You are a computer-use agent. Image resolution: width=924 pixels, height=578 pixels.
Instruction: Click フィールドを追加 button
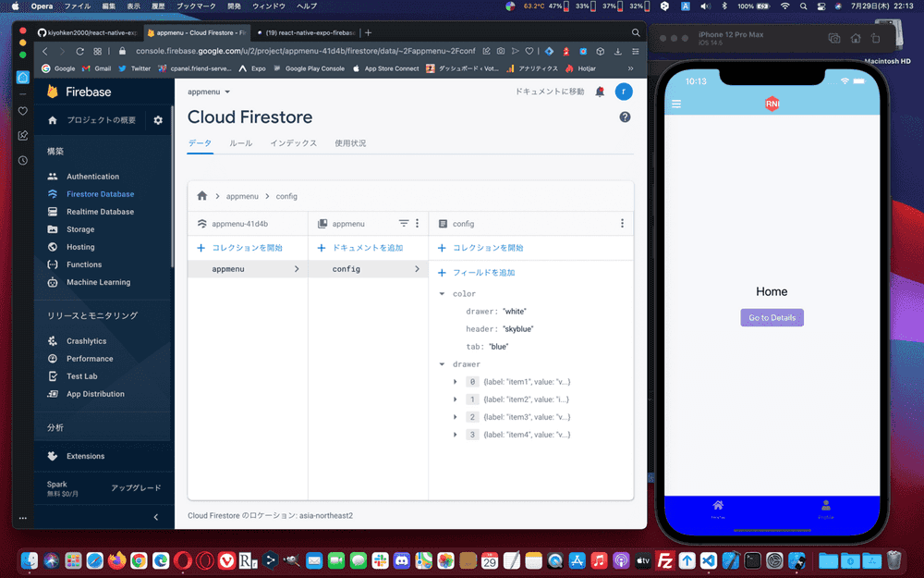[476, 273]
